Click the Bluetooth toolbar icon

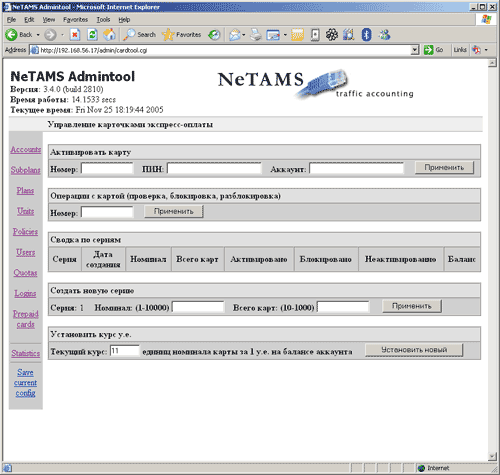(366, 35)
